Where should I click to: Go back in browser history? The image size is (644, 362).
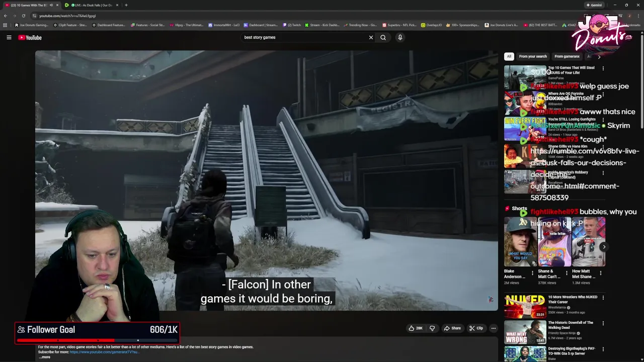tap(6, 16)
